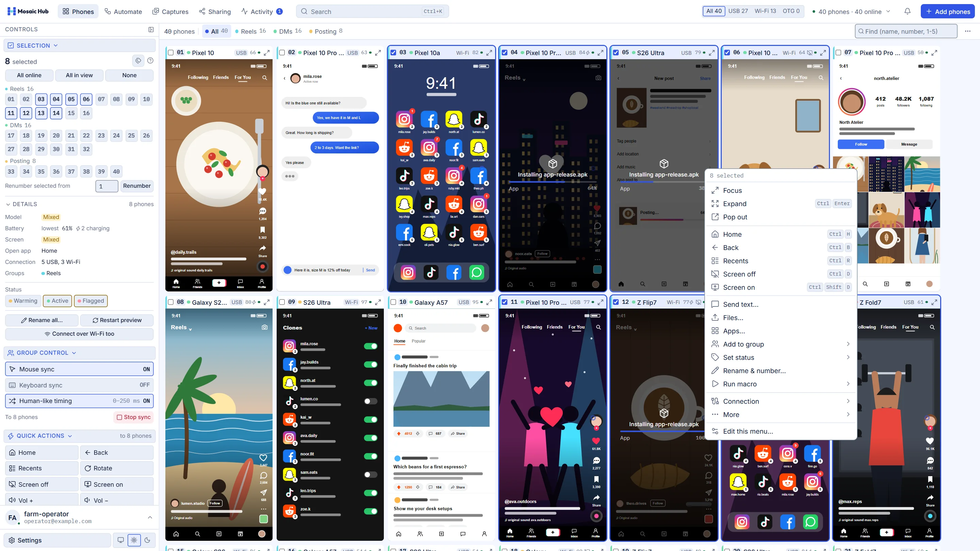Click Stop sync

click(133, 417)
